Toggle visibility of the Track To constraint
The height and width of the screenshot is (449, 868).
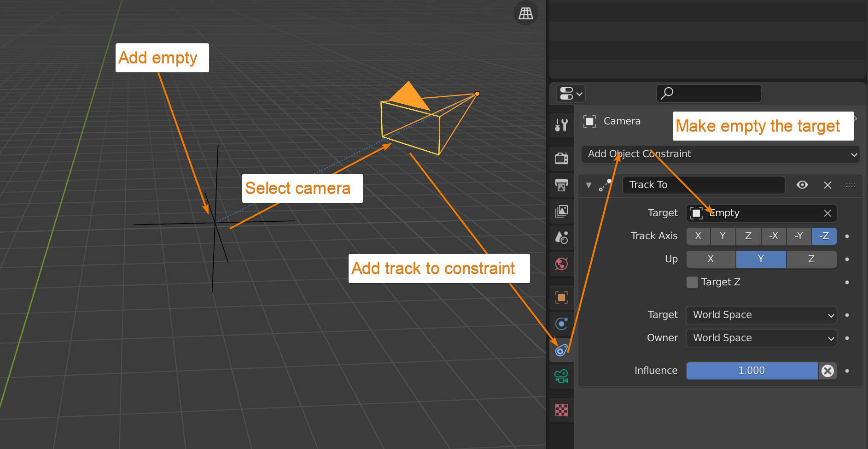(802, 185)
